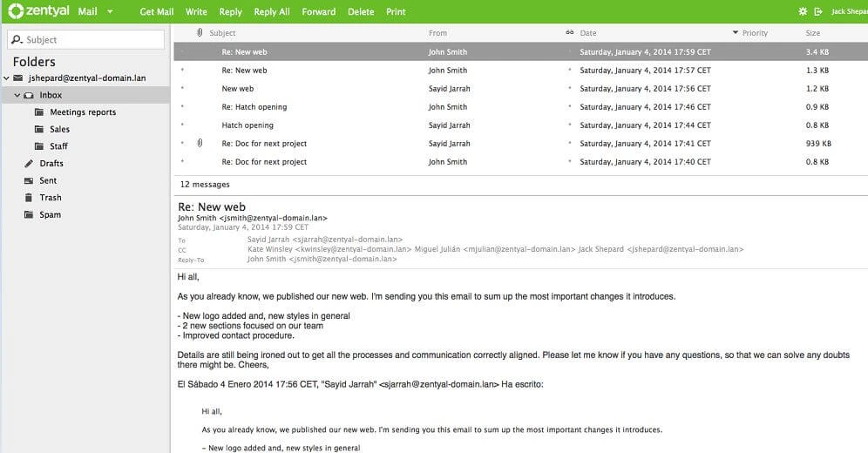This screenshot has width=868, height=453.
Task: Click Reply All in the toolbar
Action: (x=272, y=11)
